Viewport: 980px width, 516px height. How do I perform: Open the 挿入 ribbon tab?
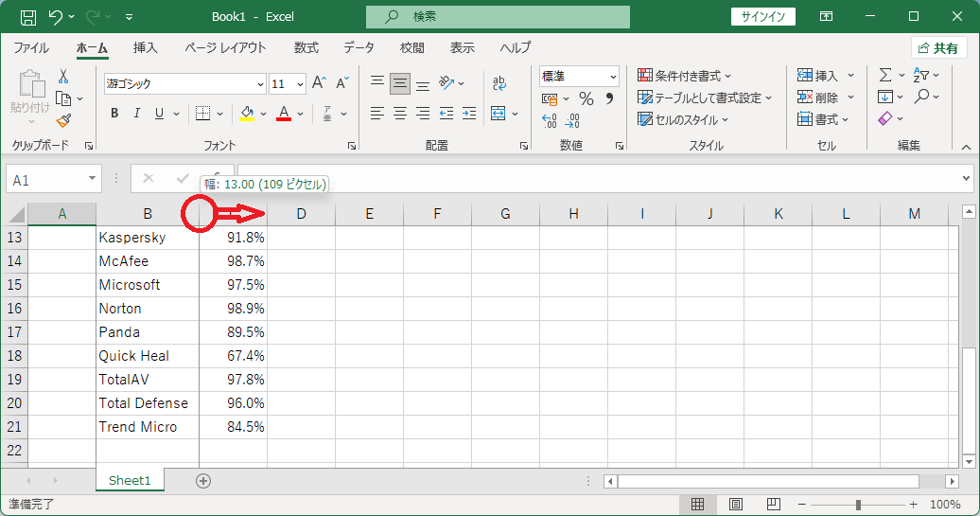pos(145,47)
